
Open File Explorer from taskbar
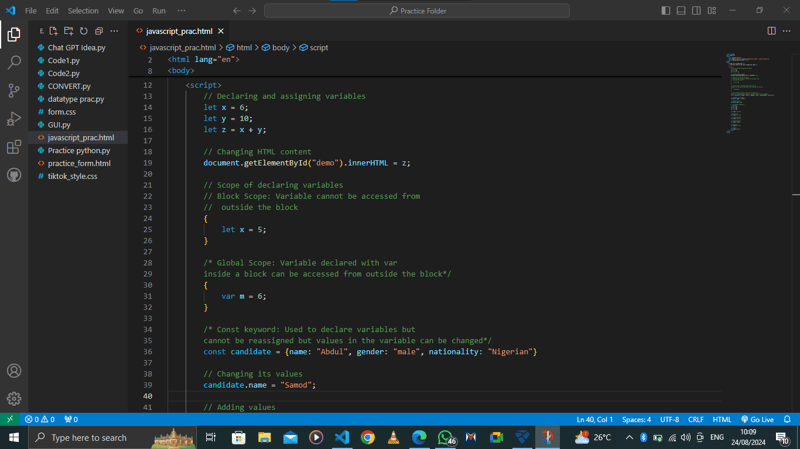[264, 437]
